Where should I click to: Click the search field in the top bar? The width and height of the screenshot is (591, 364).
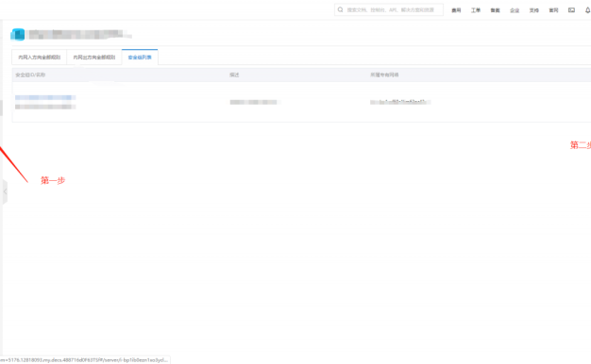389,9
